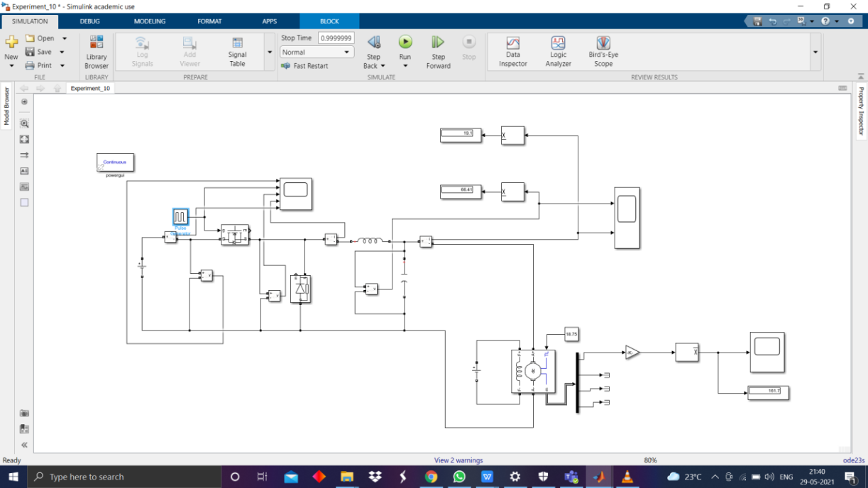Image resolution: width=868 pixels, height=488 pixels.
Task: Expand the Review Results gallery arrow
Action: click(815, 52)
